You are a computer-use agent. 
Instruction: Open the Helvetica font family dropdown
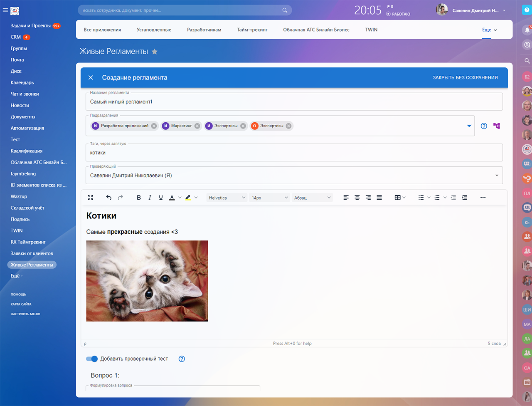coord(227,198)
